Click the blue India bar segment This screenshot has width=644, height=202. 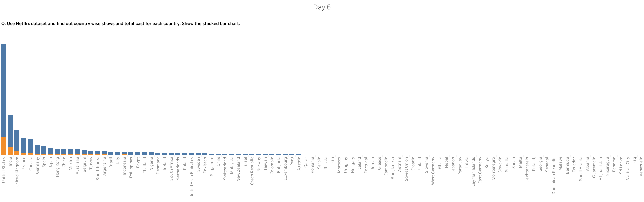point(10,131)
